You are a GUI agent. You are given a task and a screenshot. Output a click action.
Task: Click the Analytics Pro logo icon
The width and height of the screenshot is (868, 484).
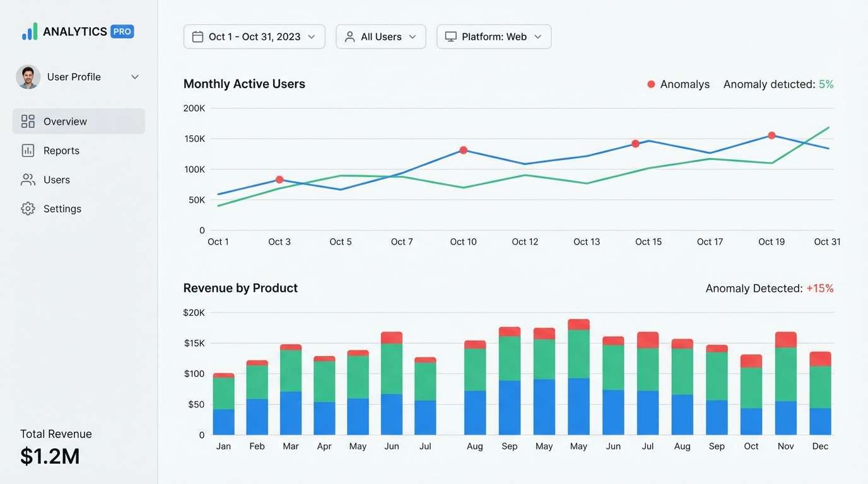click(x=28, y=30)
